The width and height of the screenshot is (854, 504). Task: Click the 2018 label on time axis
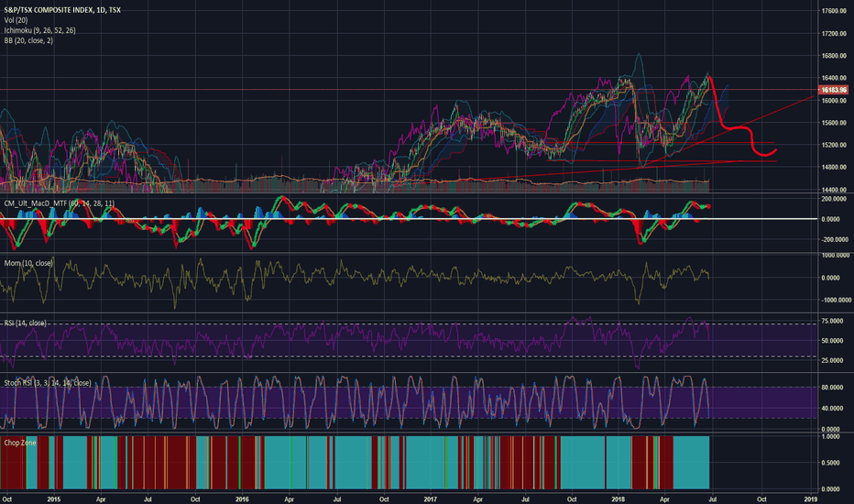pyautogui.click(x=619, y=499)
